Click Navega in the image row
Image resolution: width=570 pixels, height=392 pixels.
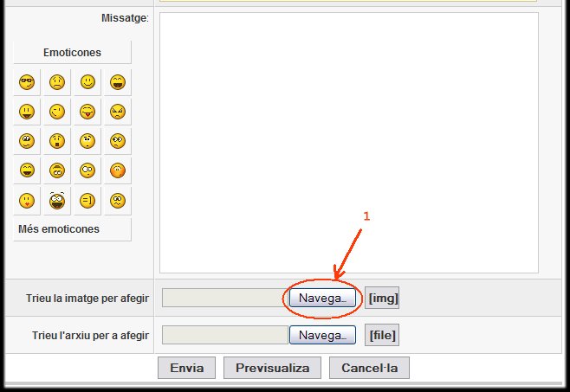pos(322,298)
